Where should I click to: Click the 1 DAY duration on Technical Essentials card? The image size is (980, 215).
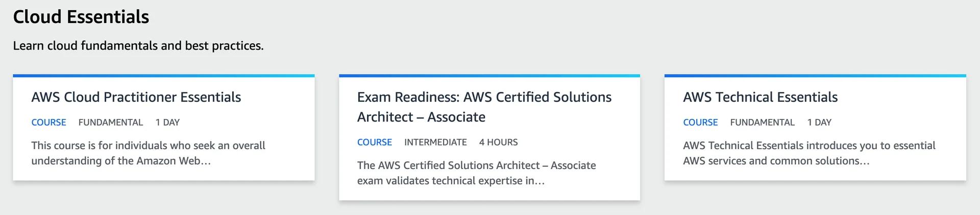coord(819,123)
